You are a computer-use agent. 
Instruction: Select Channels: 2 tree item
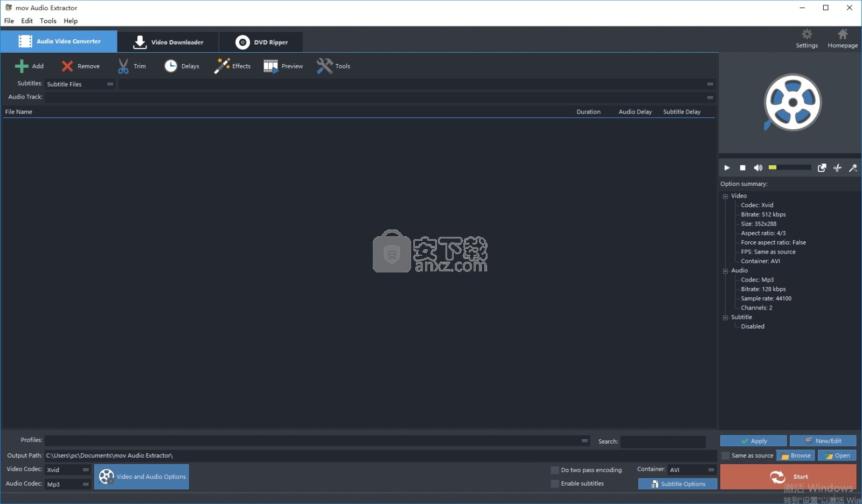click(x=756, y=308)
